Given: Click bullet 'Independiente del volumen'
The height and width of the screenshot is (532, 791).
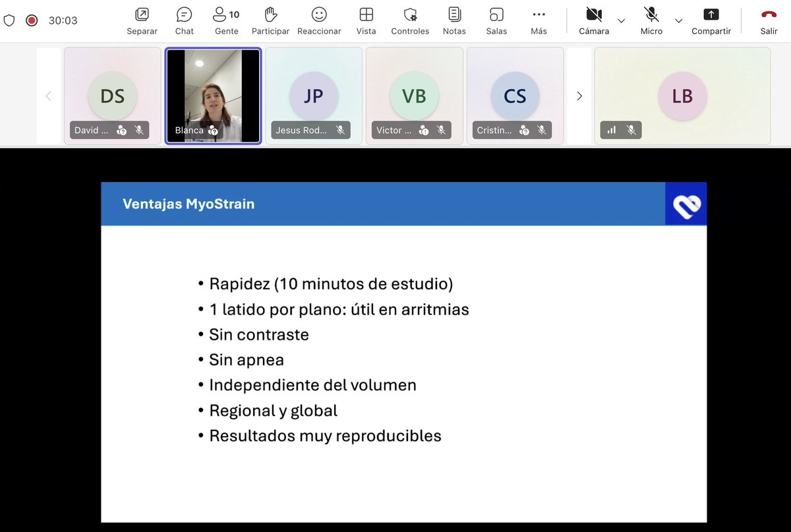Looking at the screenshot, I should (312, 385).
